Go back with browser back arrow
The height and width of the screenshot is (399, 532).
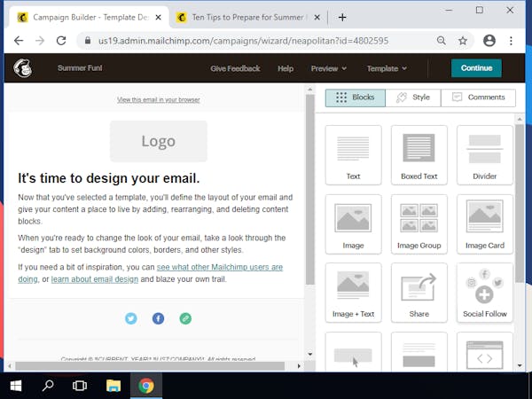coord(19,41)
